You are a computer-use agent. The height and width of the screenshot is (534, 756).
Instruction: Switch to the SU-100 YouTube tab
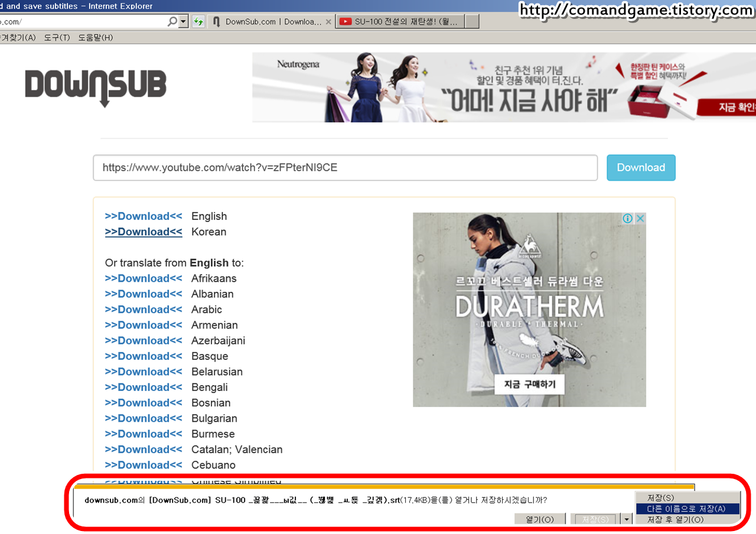click(400, 22)
